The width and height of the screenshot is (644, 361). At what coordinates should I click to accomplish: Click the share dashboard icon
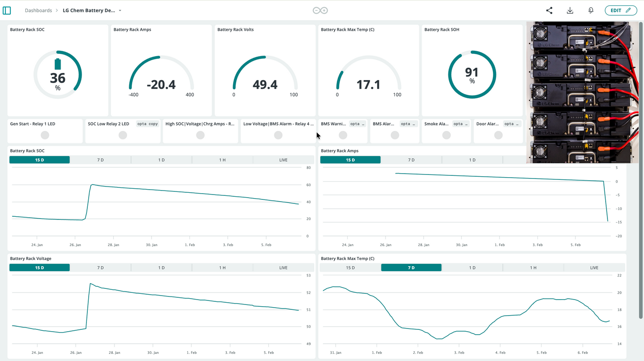[x=549, y=10]
